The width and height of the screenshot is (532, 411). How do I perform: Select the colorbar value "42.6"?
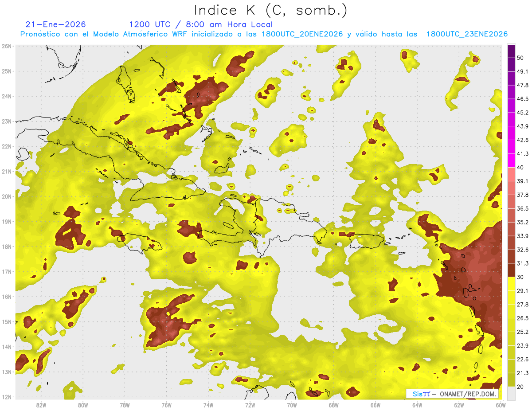click(x=523, y=140)
